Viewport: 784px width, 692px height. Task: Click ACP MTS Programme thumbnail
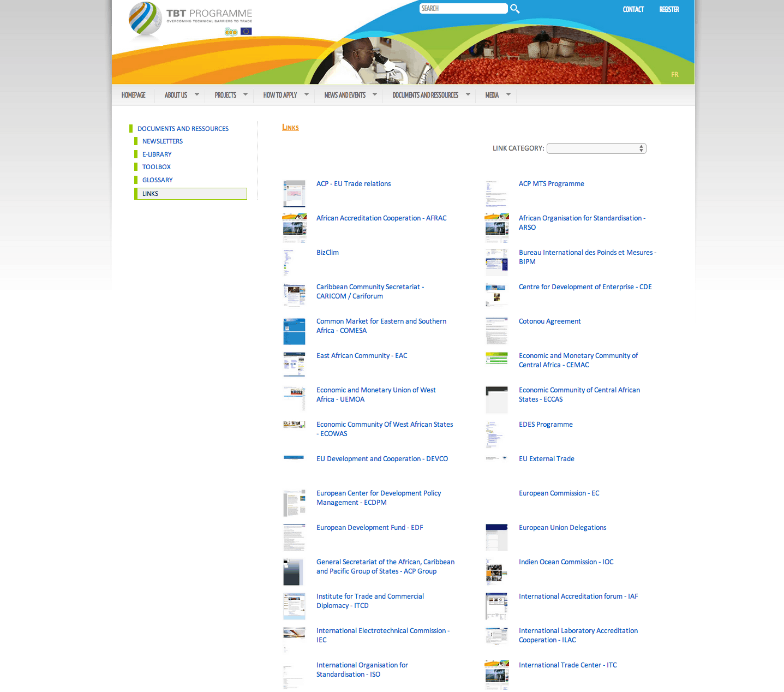496,194
